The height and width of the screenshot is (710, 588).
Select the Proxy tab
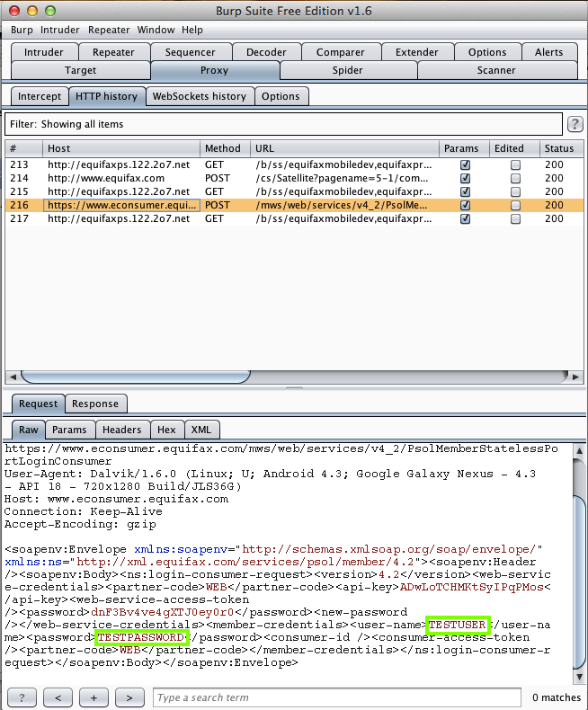[x=214, y=70]
